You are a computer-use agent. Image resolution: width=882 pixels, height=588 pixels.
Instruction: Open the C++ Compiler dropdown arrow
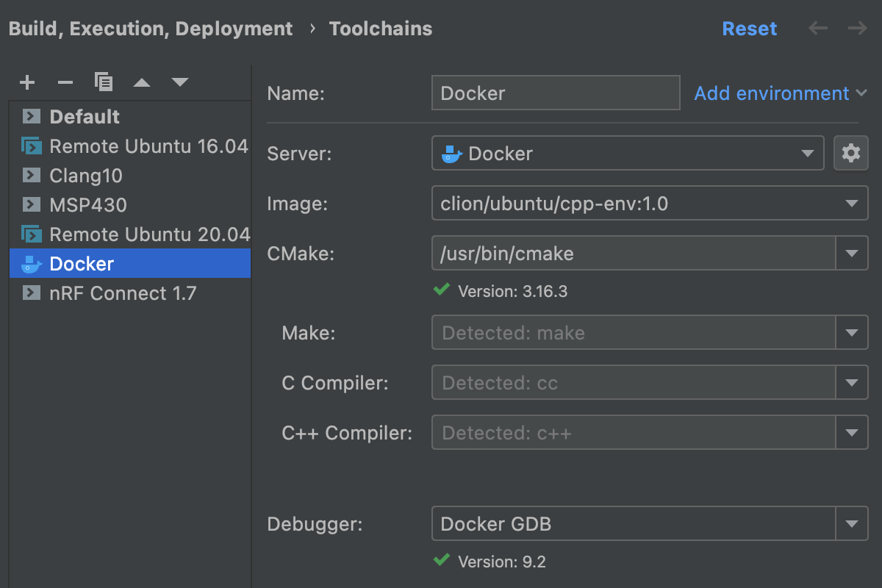pyautogui.click(x=852, y=433)
